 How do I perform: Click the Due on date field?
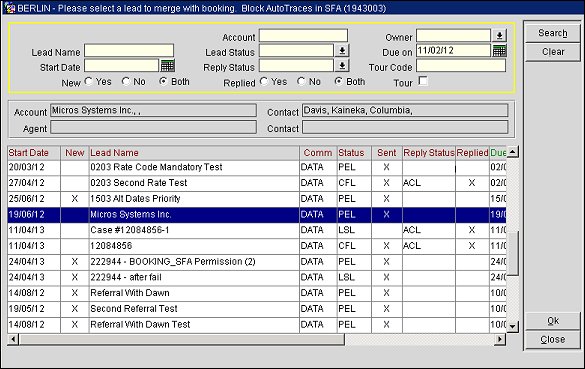pyautogui.click(x=453, y=51)
